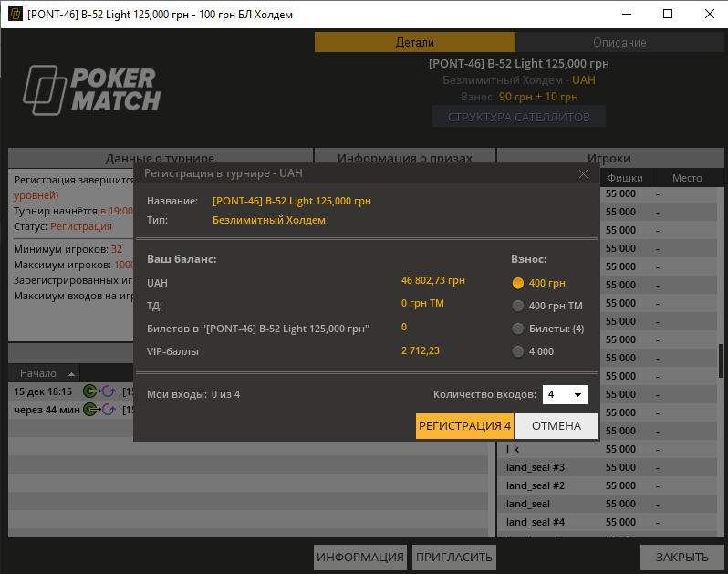Sort satellites by Начало column

click(x=44, y=373)
